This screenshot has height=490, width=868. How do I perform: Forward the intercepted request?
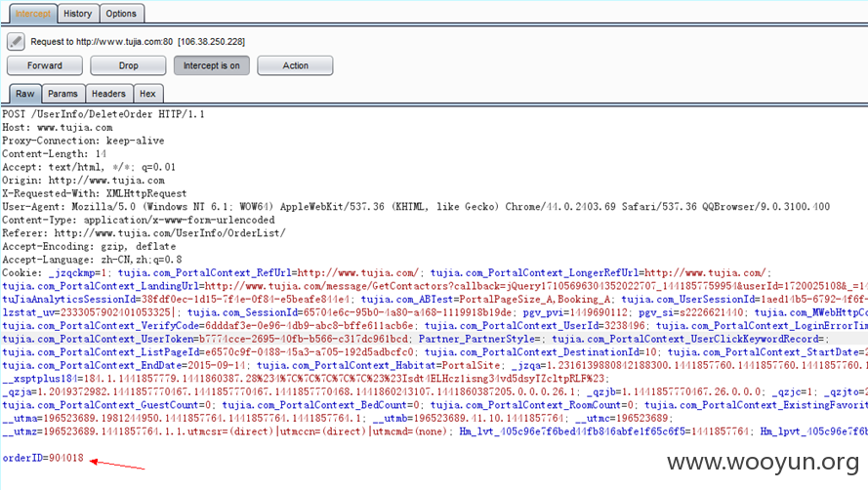(x=45, y=65)
